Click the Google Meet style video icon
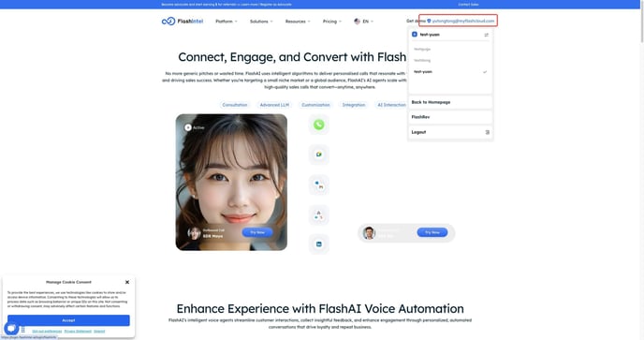This screenshot has width=644, height=340. (x=318, y=155)
